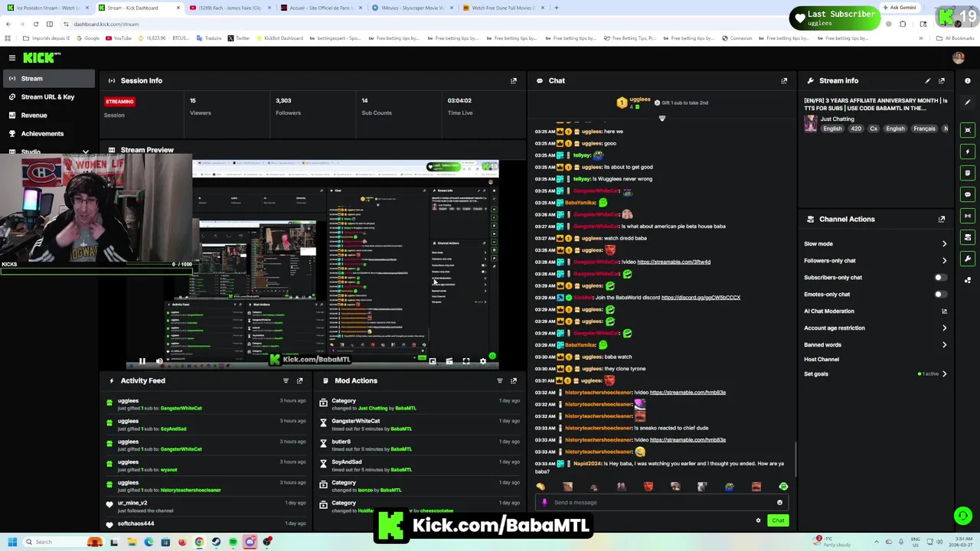Enter fullscreen on stream preview
980x551 pixels.
coord(465,361)
